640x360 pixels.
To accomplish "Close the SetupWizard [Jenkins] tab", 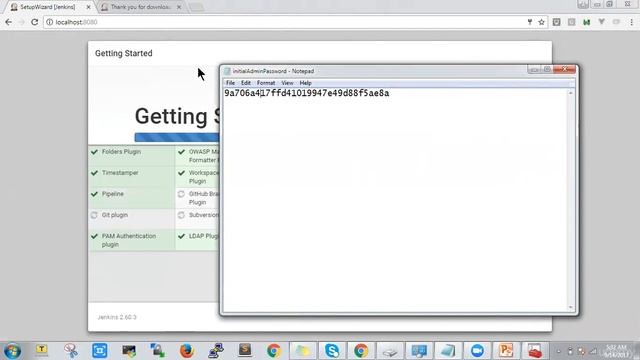I will point(88,7).
